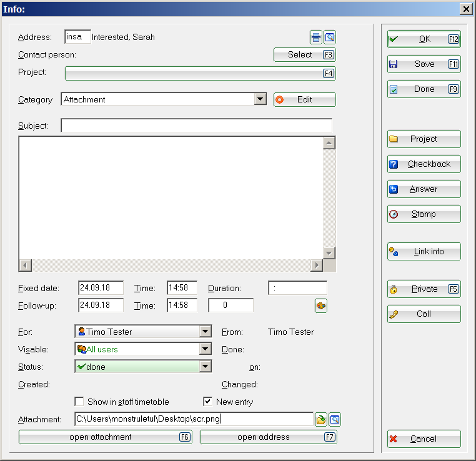Mark entry as Private with lock button
Screen dimensions: 476x461
click(424, 289)
